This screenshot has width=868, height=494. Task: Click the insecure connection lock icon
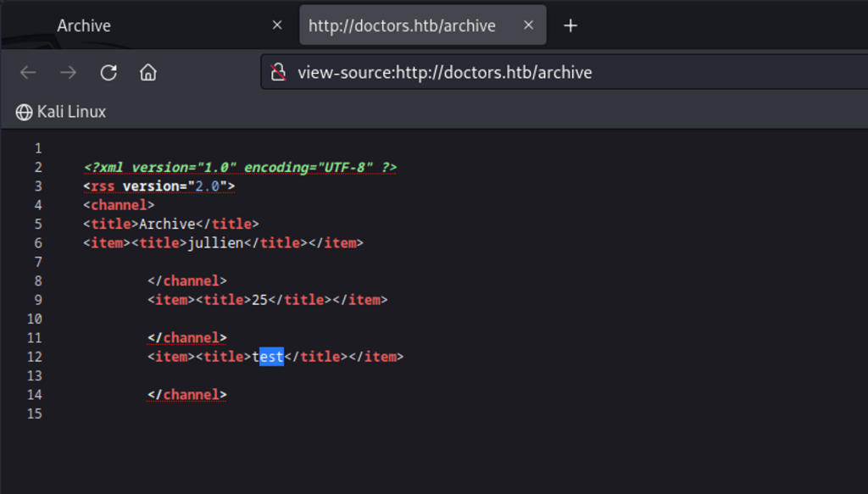278,73
